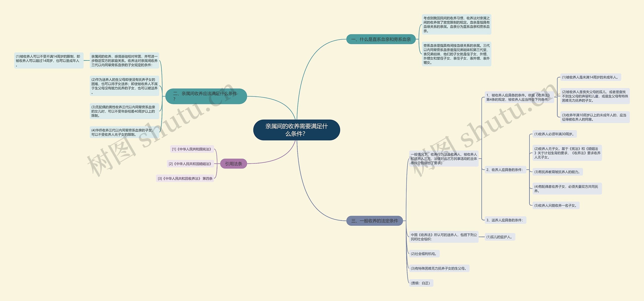The width and height of the screenshot is (644, 301).
Task: Select the (1)收养人必须年满30周岁 leaf
Action: pos(554,134)
